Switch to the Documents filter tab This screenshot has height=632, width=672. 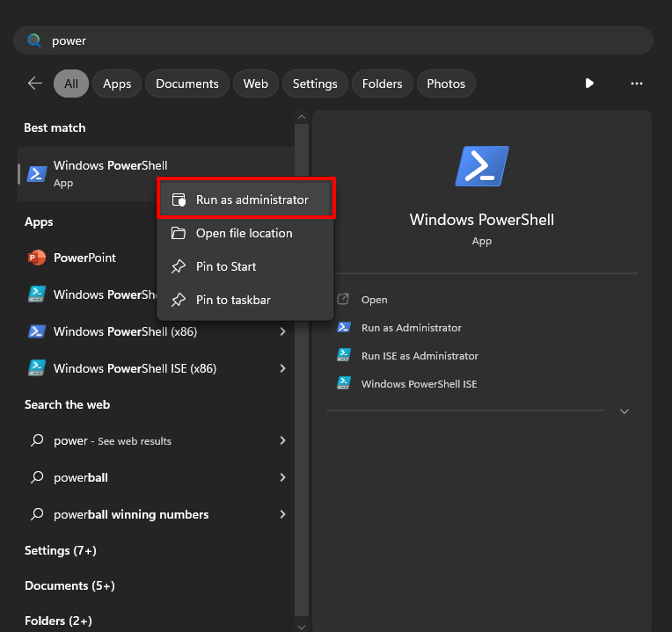tap(187, 84)
